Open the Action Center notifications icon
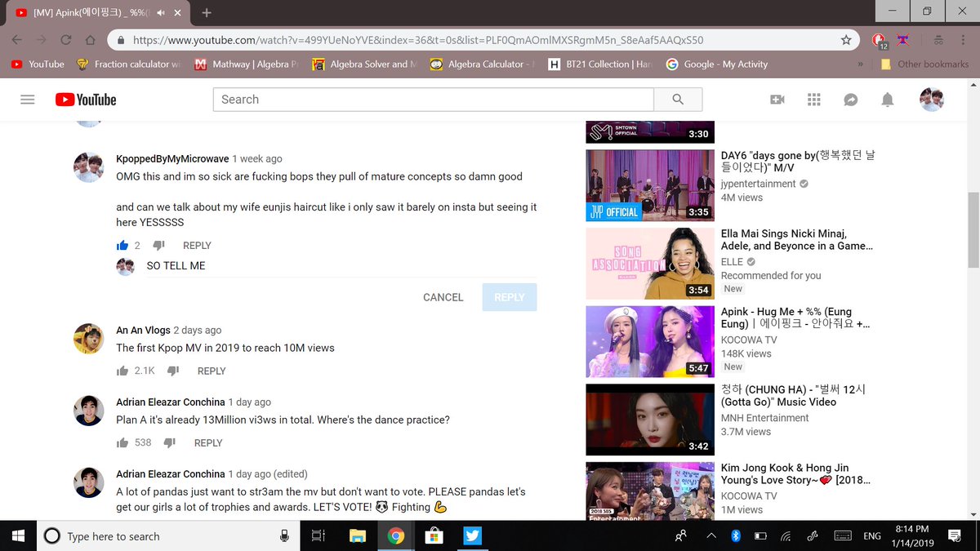The image size is (980, 551). [954, 536]
